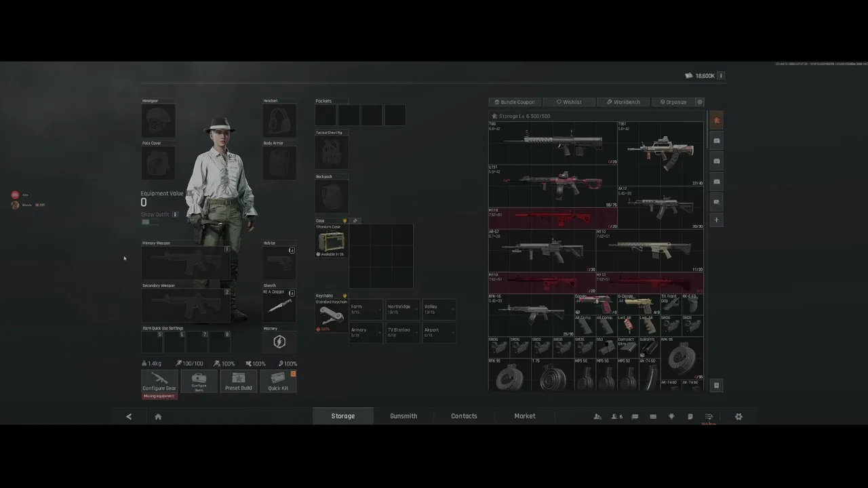The width and height of the screenshot is (868, 488).
Task: Open the orange home storage tab in sidebar
Action: pos(717,121)
